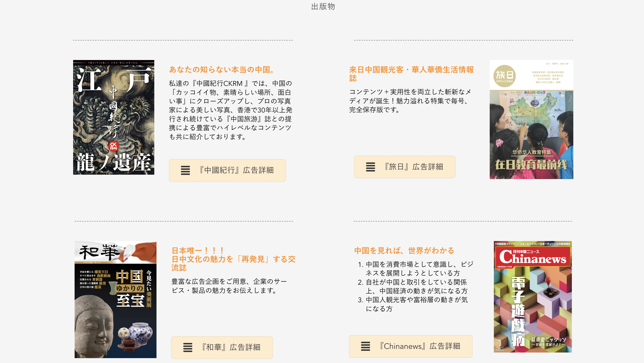The height and width of the screenshot is (363, 644).
Task: Click the 和華 magazine cover with Buddha head
Action: coord(115,300)
